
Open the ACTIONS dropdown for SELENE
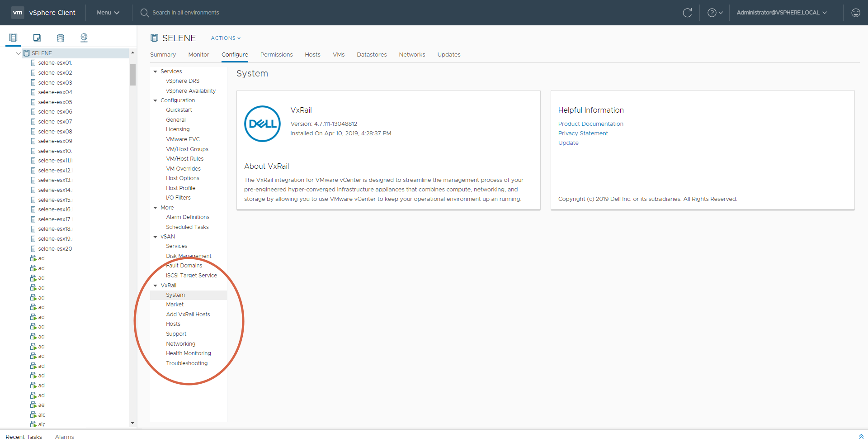226,38
